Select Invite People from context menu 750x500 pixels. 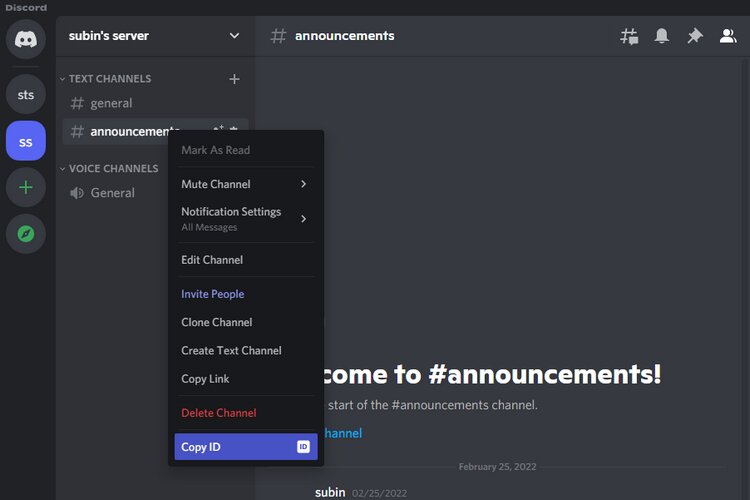(246, 294)
